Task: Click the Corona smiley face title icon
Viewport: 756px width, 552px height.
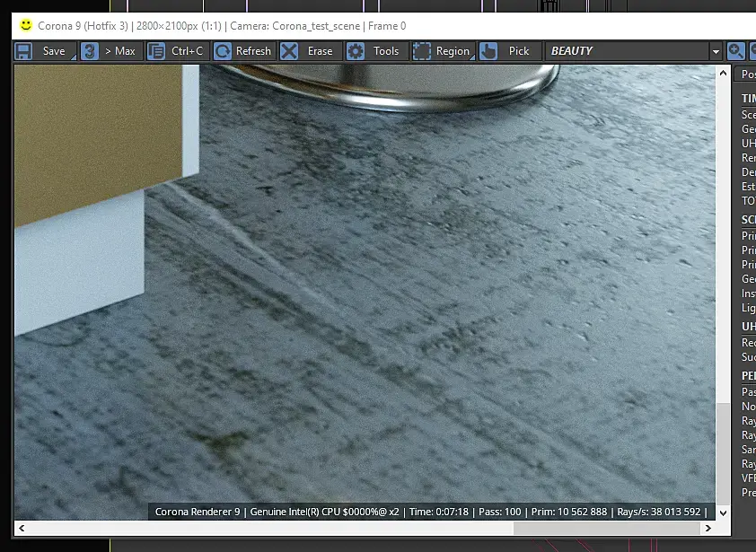Action: coord(25,25)
